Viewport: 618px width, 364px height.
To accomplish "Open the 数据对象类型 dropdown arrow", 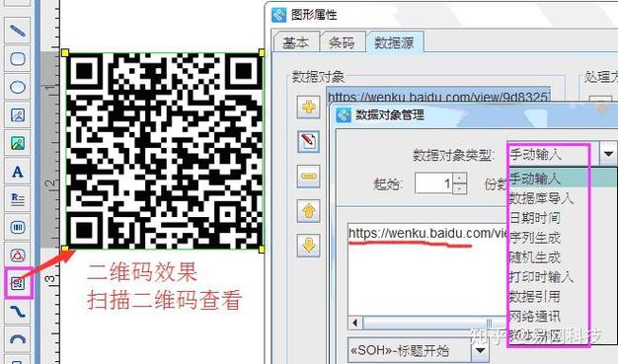I will tap(608, 154).
